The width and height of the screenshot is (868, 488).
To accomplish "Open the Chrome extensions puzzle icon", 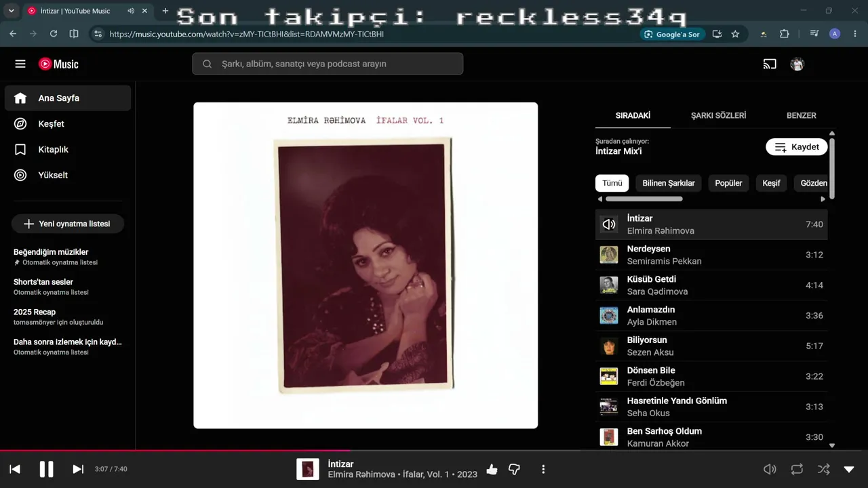I will point(785,34).
